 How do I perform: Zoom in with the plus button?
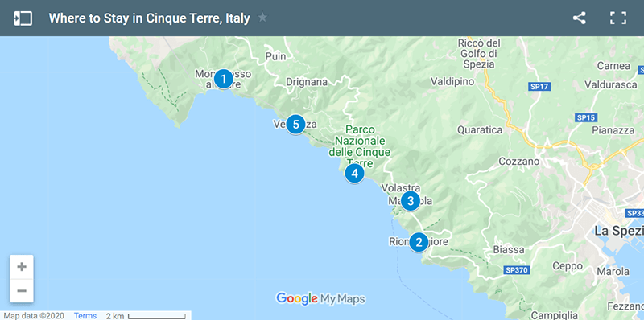[22, 267]
